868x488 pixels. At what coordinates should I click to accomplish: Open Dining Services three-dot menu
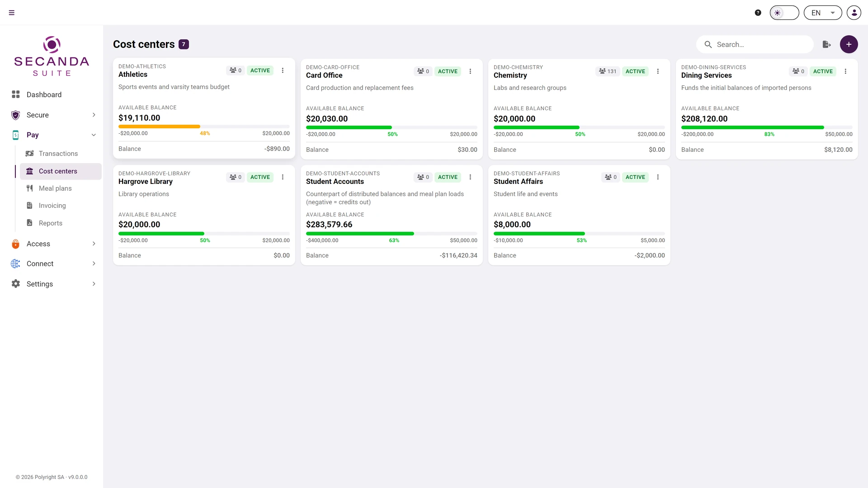pyautogui.click(x=845, y=71)
